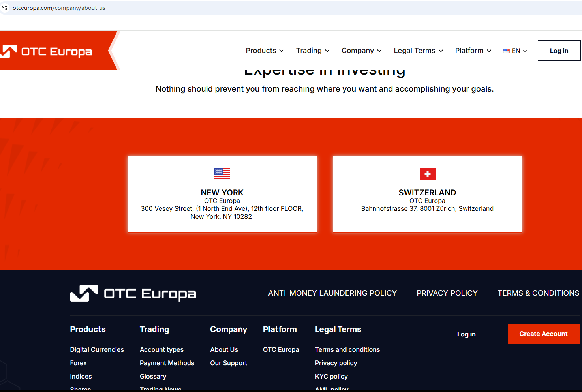Open Privacy policy link under Legal Terms
The height and width of the screenshot is (392, 582).
[x=336, y=363]
